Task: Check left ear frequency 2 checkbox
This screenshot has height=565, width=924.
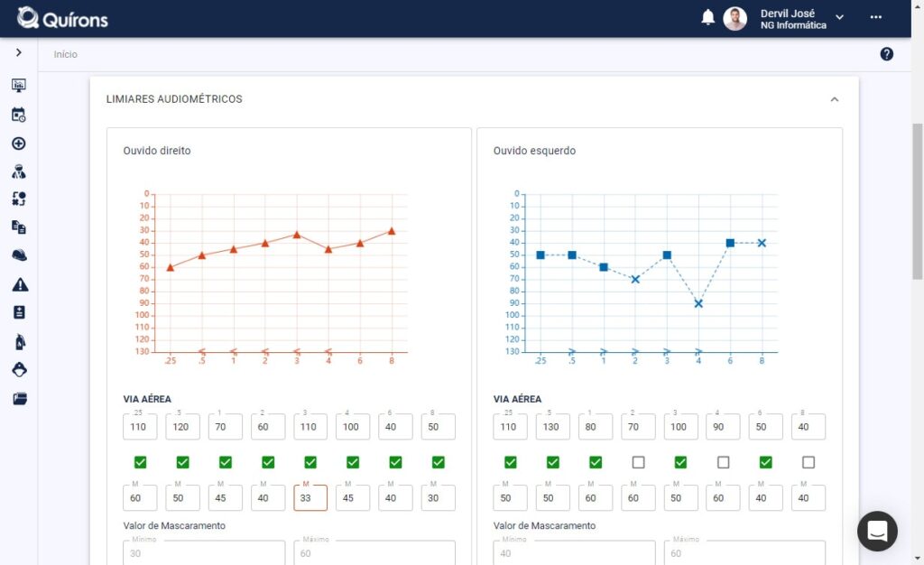Action: 638,462
